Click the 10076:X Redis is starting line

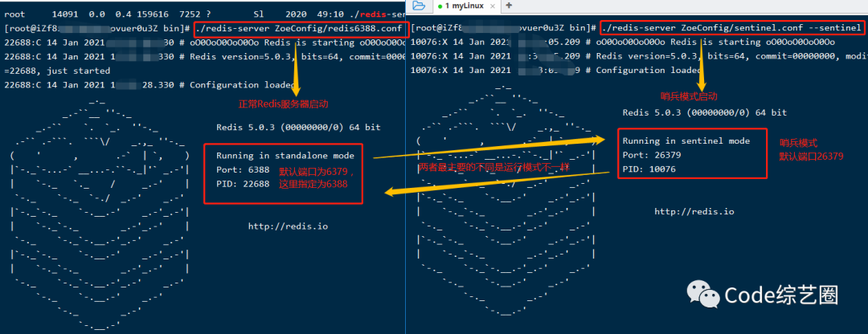pos(623,42)
